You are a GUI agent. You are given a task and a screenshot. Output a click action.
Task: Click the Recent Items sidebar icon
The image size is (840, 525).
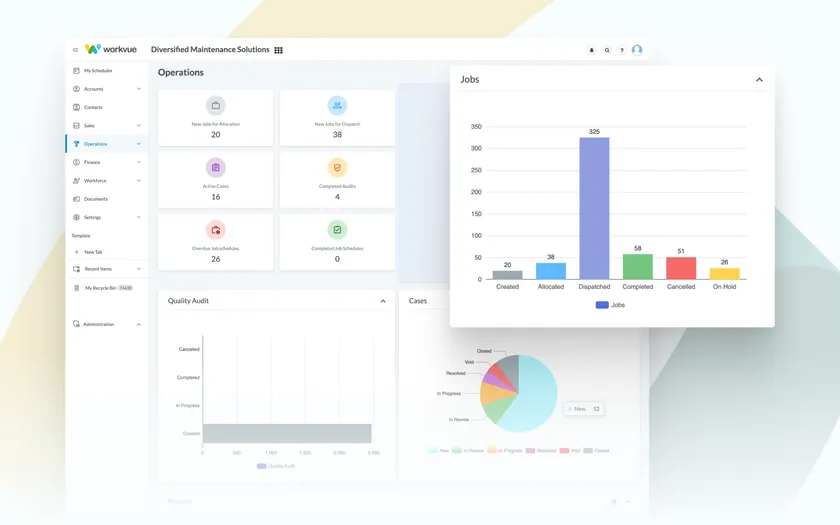coord(76,269)
